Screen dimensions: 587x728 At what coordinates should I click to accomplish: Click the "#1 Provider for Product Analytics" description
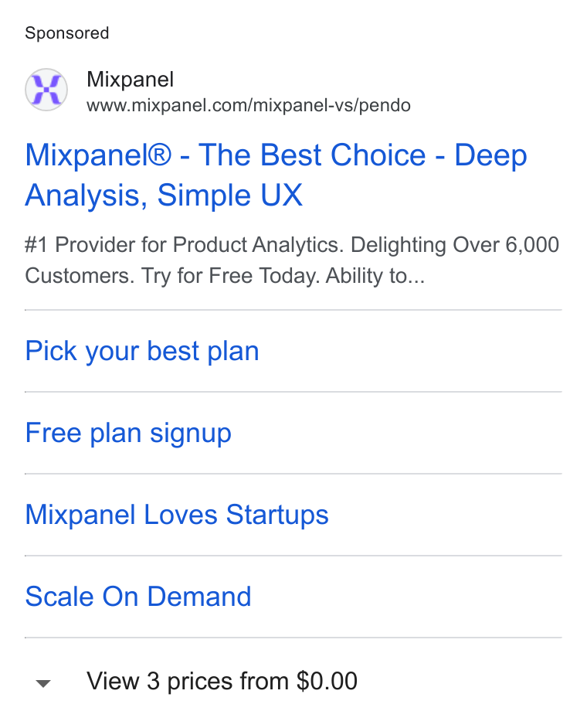185,245
